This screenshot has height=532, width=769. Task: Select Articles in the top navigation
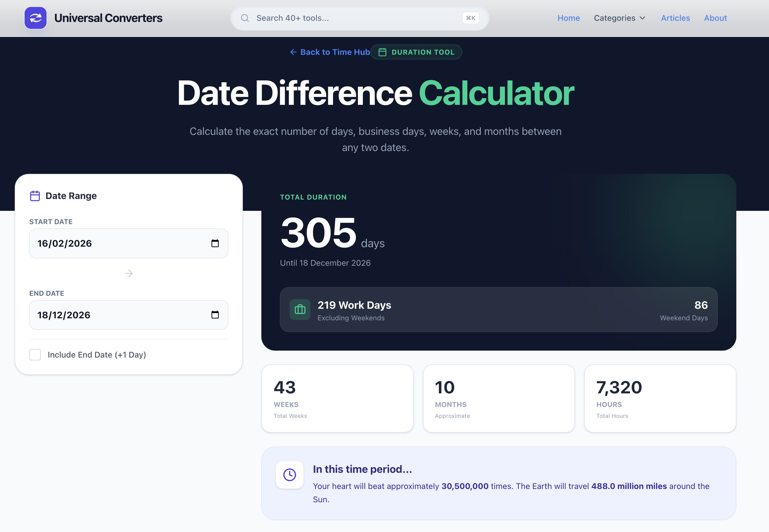[x=675, y=18]
